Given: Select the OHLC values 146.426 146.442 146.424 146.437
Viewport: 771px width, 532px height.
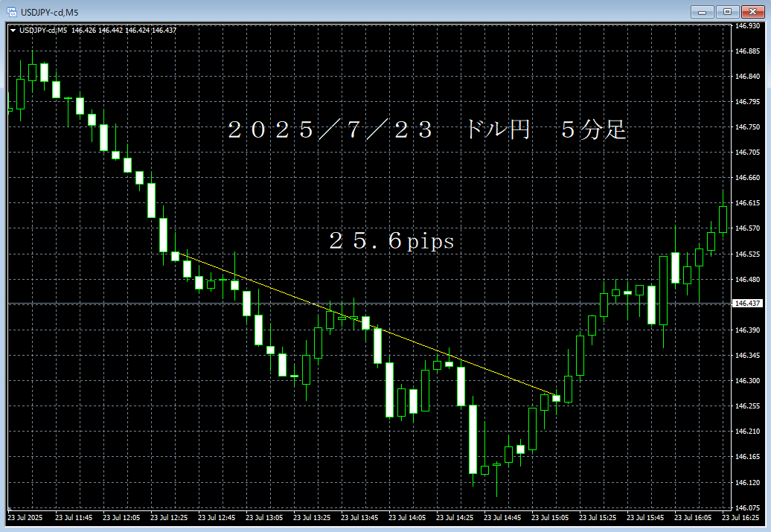Looking at the screenshot, I should [124, 31].
